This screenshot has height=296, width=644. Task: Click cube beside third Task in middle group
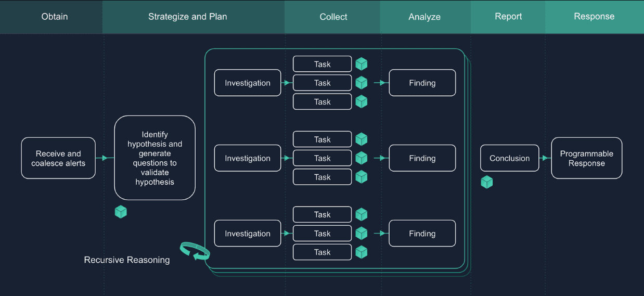tap(362, 177)
